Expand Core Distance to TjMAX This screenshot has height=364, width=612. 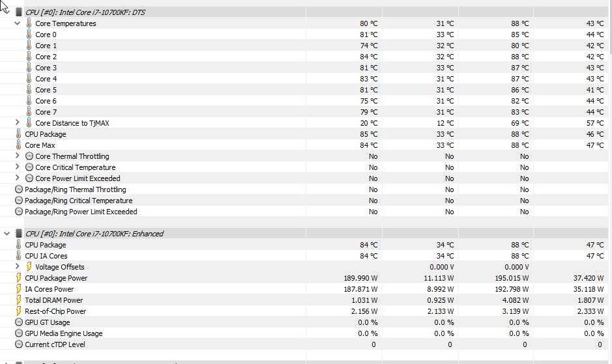pyautogui.click(x=17, y=122)
